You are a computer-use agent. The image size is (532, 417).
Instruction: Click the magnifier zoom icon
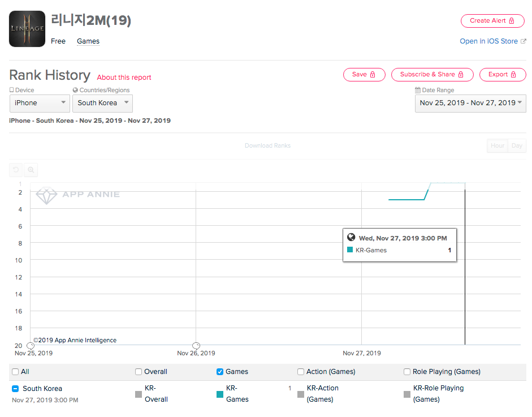[31, 170]
